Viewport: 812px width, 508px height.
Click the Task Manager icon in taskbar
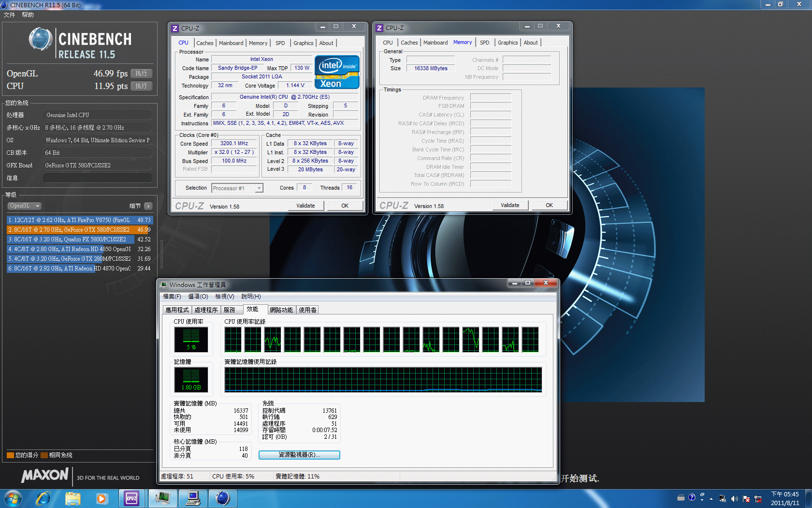[162, 498]
